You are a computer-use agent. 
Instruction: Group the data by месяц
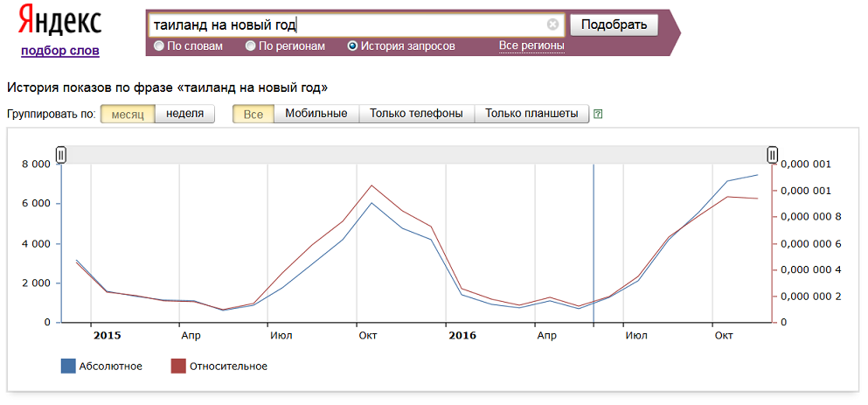point(128,114)
